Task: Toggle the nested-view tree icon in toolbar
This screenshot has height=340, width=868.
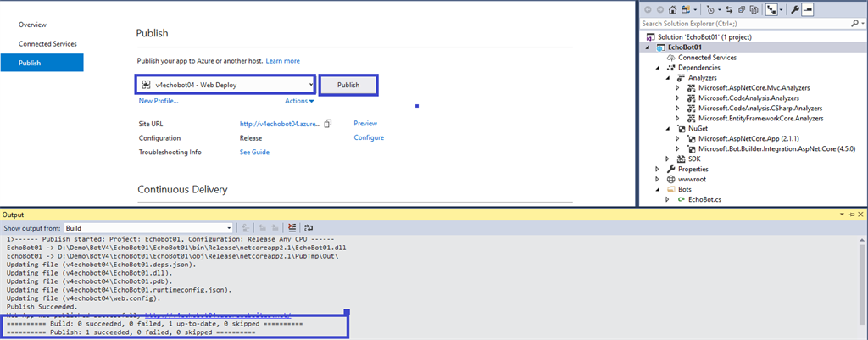Action: coord(771,10)
